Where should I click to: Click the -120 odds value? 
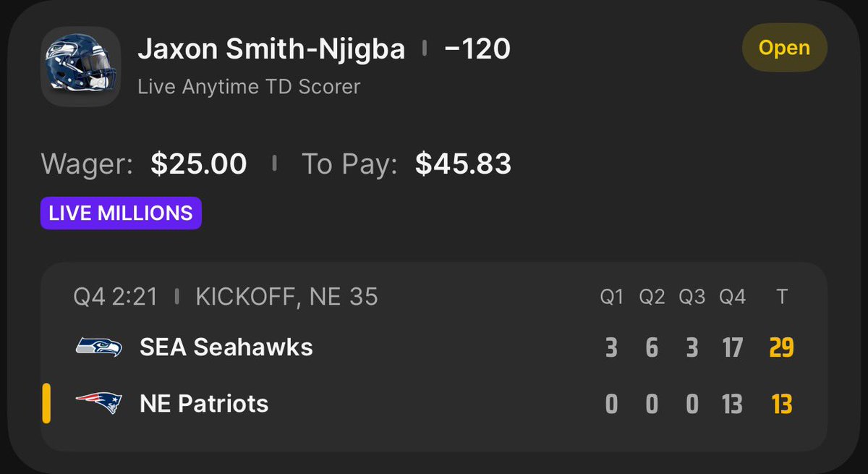click(x=477, y=49)
